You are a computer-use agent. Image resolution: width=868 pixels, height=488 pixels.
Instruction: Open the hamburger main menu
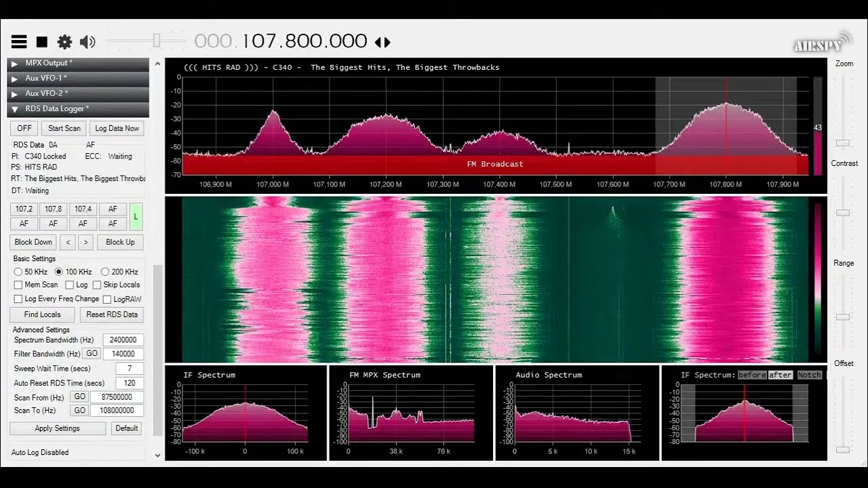[x=19, y=42]
